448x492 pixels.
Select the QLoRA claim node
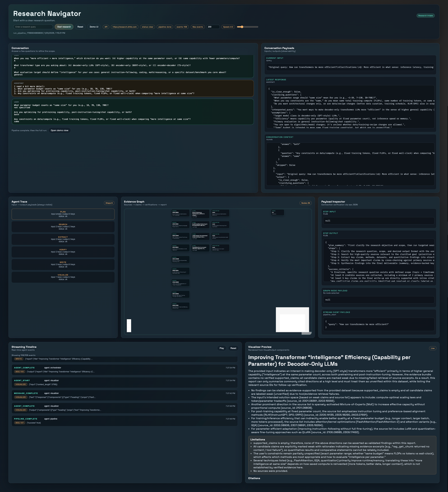click(200, 224)
